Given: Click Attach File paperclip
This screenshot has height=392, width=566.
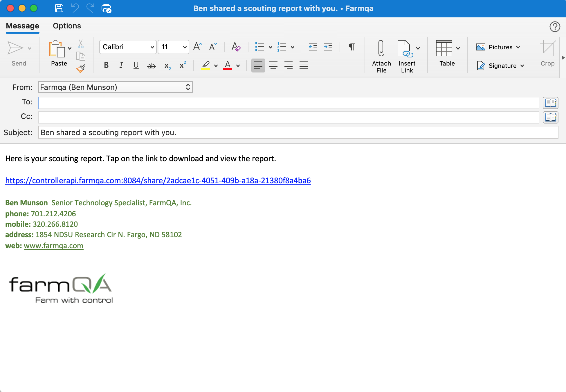Looking at the screenshot, I should 381,56.
